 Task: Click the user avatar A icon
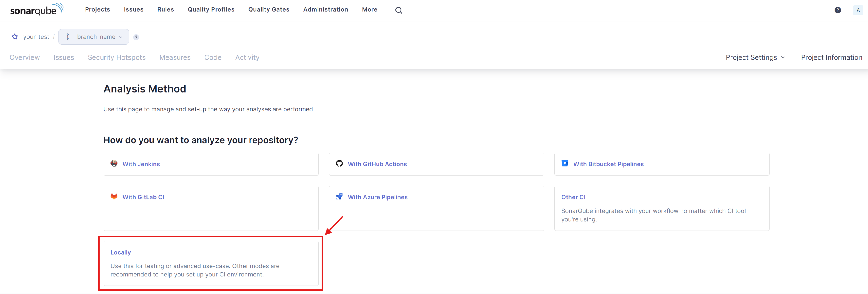click(x=858, y=10)
